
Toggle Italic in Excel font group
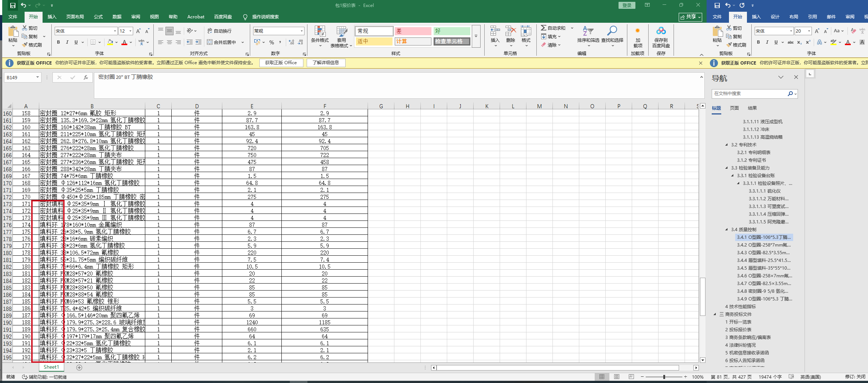point(67,42)
